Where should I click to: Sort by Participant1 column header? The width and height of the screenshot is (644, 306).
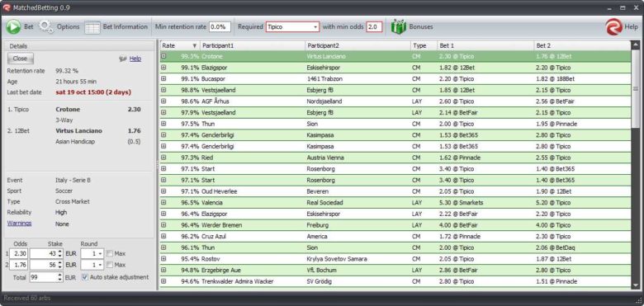pos(252,45)
